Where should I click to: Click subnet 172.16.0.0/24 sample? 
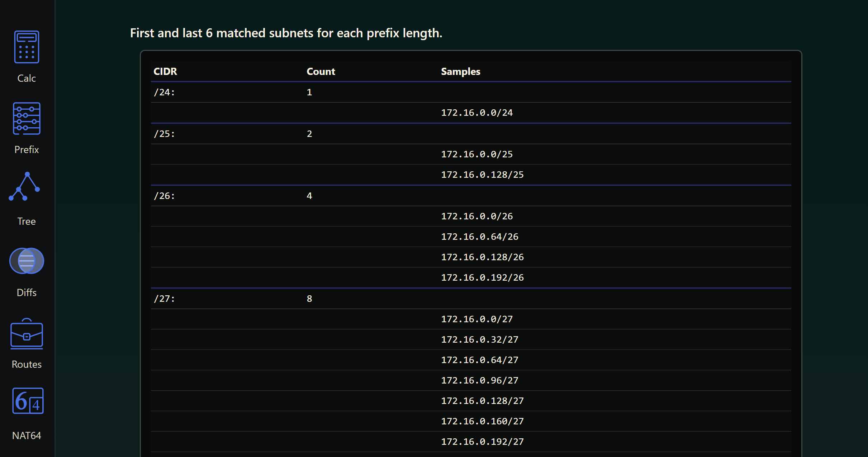click(476, 113)
